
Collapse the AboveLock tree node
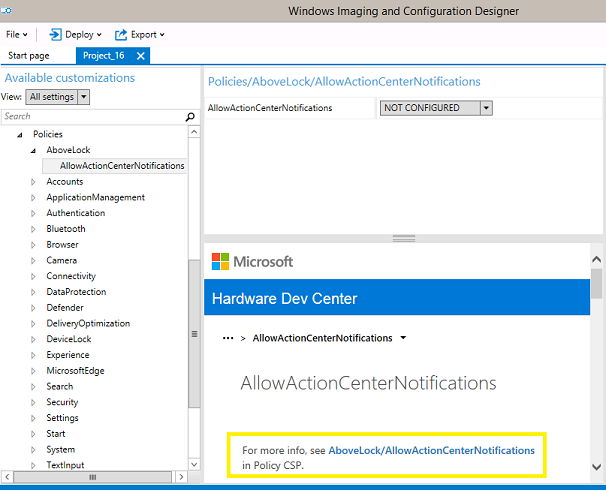coord(33,150)
